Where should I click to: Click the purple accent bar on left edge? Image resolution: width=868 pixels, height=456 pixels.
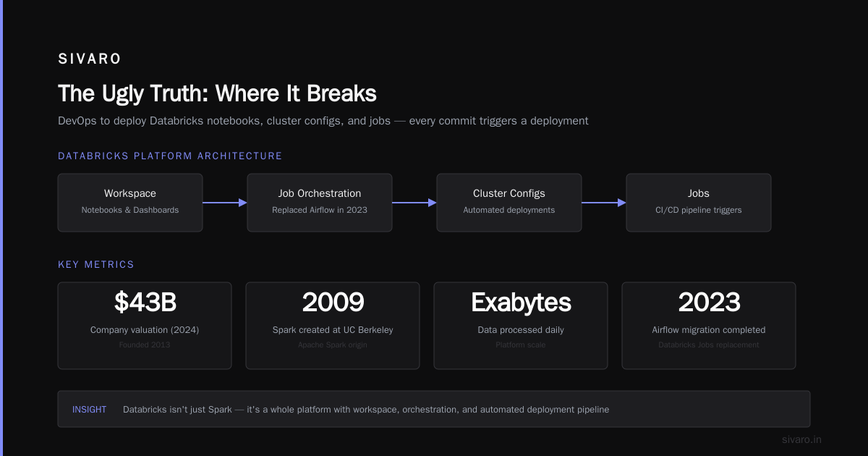point(1,228)
